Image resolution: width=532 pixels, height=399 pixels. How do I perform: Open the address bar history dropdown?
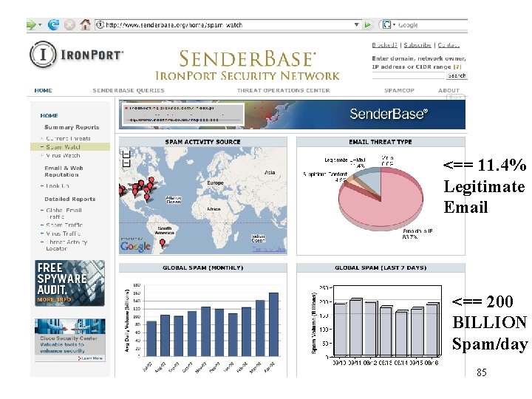(357, 25)
